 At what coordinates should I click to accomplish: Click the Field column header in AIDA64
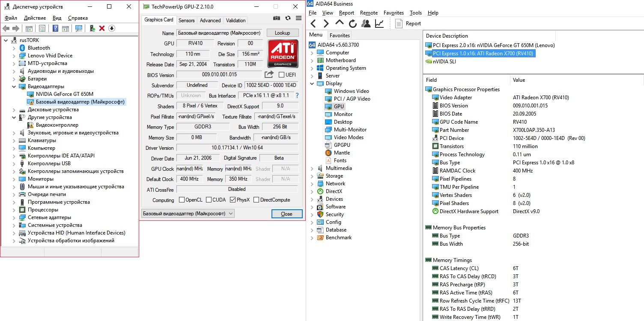coord(467,80)
